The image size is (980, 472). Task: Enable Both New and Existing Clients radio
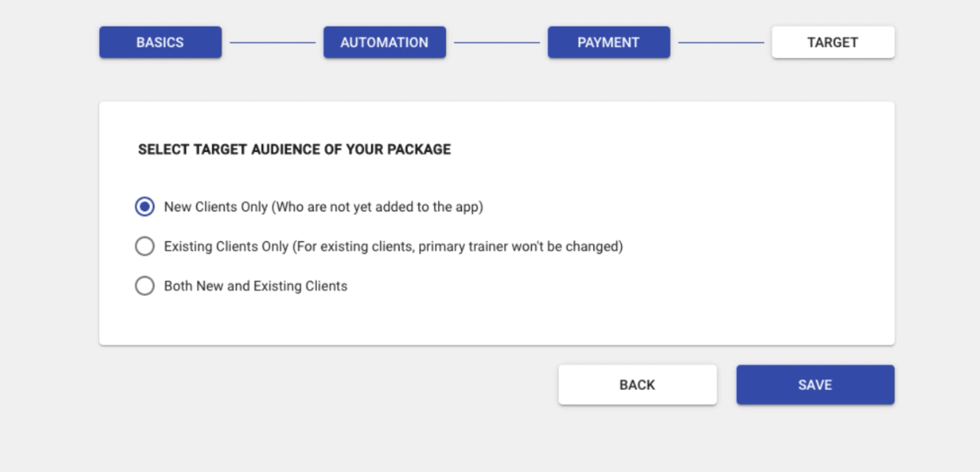145,286
